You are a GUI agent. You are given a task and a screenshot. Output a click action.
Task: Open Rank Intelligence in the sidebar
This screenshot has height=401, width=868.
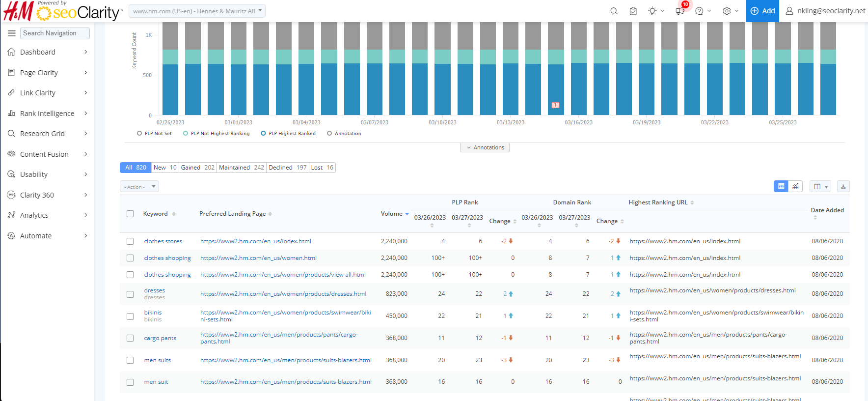tap(47, 114)
